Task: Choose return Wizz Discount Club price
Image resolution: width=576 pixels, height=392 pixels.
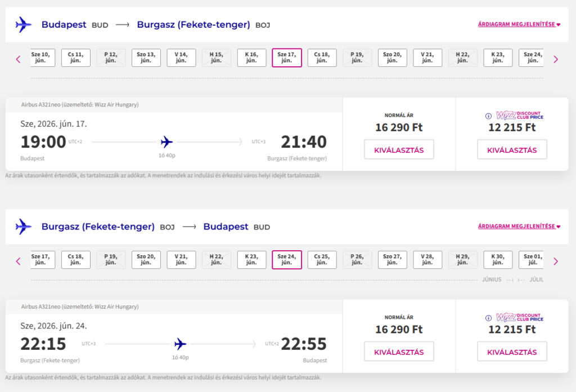Action: click(x=512, y=352)
